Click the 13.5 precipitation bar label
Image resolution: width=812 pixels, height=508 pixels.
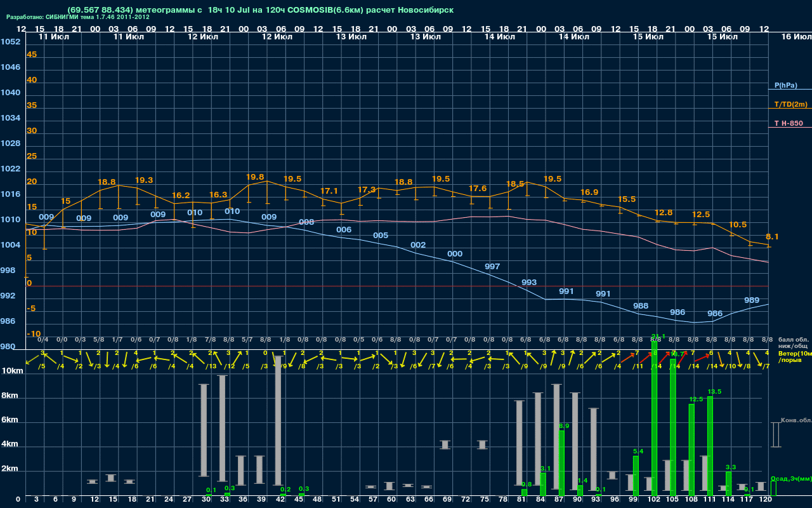coord(714,392)
